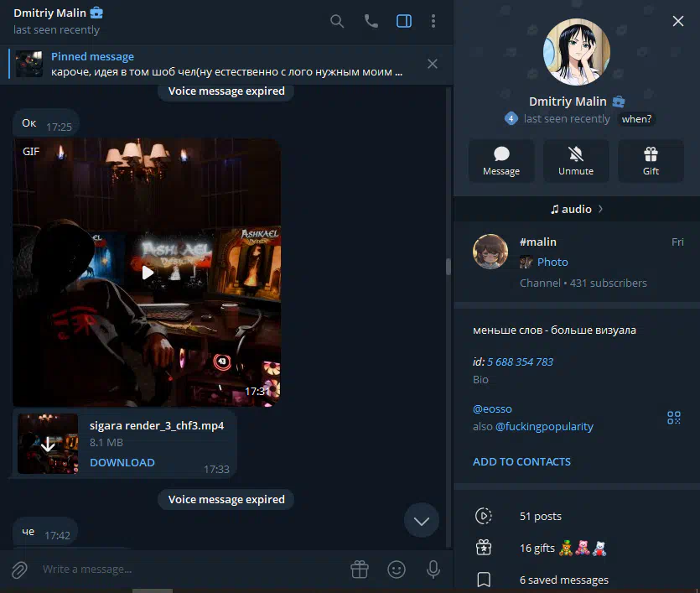Click ADD TO CONTACTS

tap(521, 461)
